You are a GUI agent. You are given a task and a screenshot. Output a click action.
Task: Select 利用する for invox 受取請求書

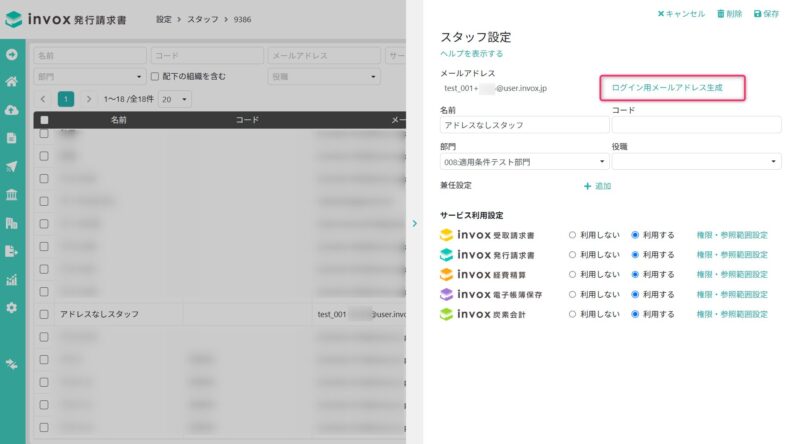(x=635, y=235)
